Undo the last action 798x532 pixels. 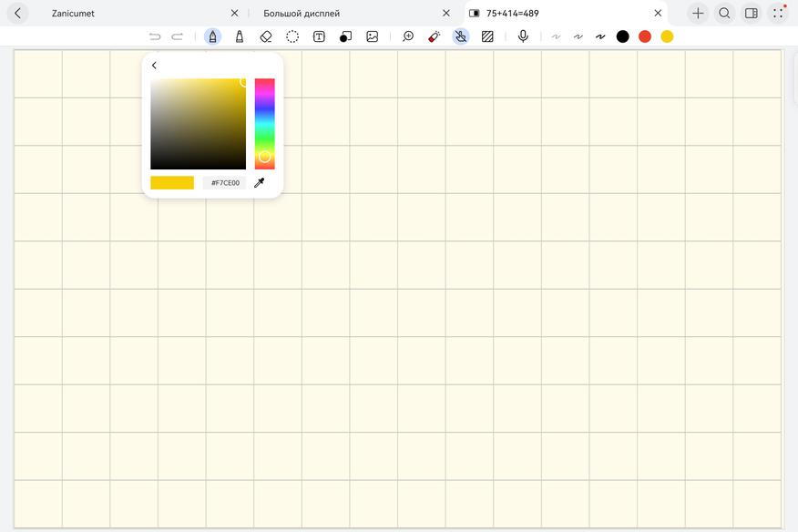click(x=155, y=36)
